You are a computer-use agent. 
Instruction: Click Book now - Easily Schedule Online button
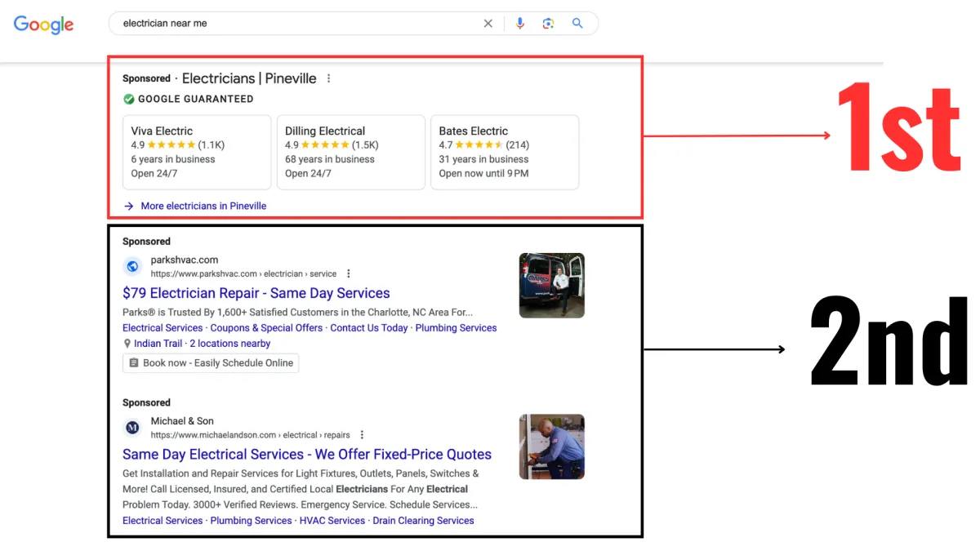pyautogui.click(x=211, y=363)
